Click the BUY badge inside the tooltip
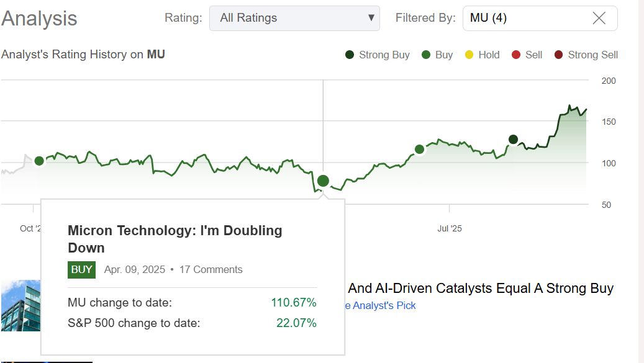Image resolution: width=644 pixels, height=363 pixels. (81, 270)
